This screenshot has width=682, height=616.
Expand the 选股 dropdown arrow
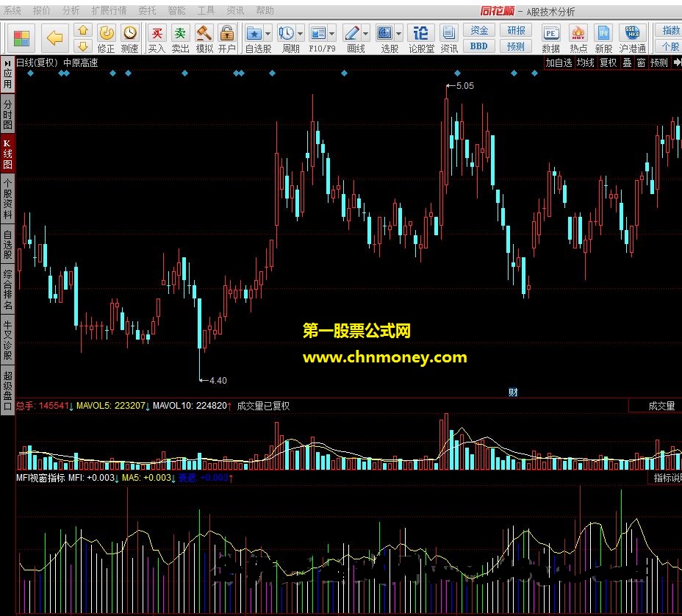(398, 33)
